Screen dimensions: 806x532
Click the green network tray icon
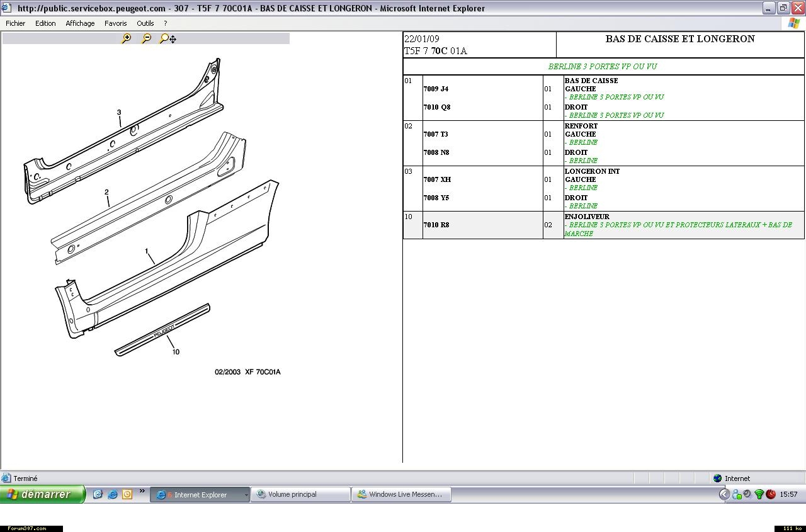pyautogui.click(x=759, y=494)
